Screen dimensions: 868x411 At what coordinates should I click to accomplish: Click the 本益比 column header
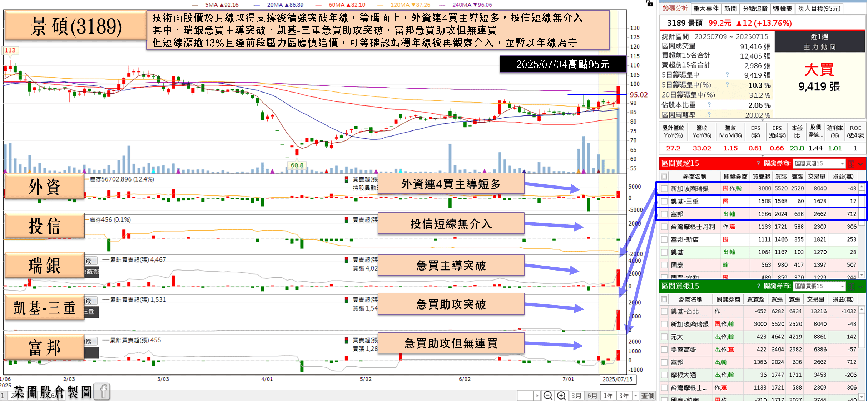pos(797,132)
